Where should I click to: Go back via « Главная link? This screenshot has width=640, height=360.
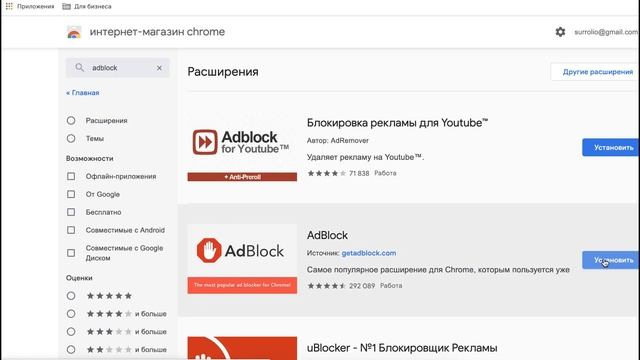[x=83, y=93]
